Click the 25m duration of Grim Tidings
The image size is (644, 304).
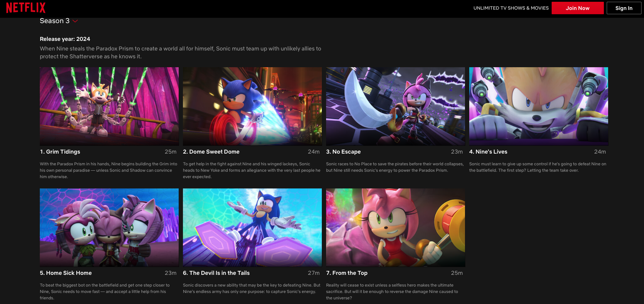[171, 152]
